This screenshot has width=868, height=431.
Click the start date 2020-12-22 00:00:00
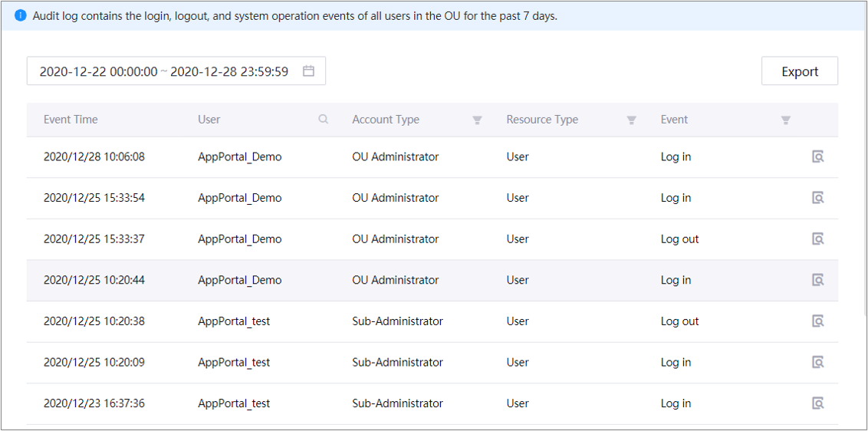click(98, 71)
